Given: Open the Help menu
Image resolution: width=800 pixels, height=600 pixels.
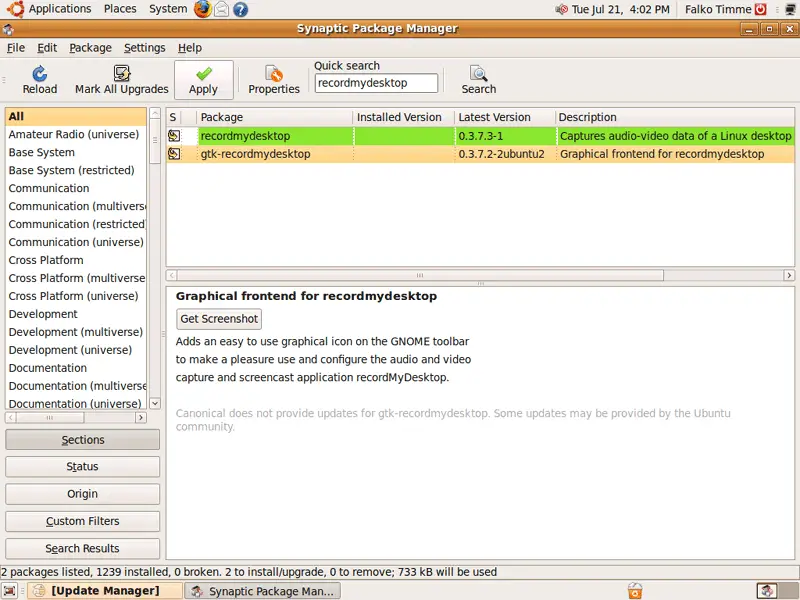Looking at the screenshot, I should tap(190, 48).
